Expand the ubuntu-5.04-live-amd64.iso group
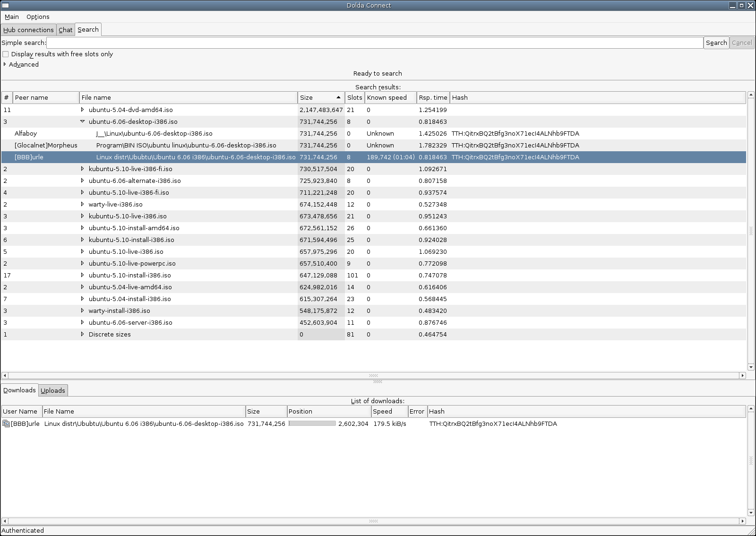Image resolution: width=756 pixels, height=536 pixels. point(82,287)
